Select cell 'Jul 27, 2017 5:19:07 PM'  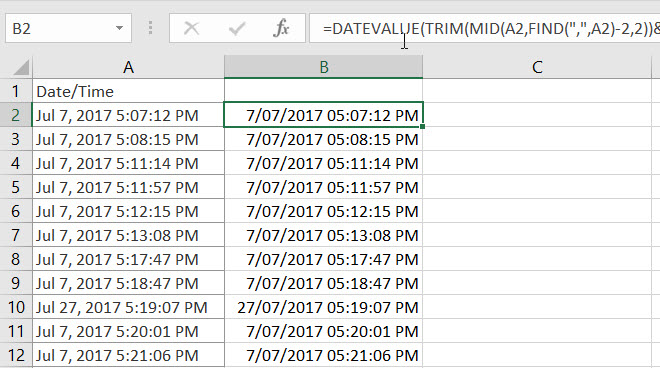click(x=128, y=307)
